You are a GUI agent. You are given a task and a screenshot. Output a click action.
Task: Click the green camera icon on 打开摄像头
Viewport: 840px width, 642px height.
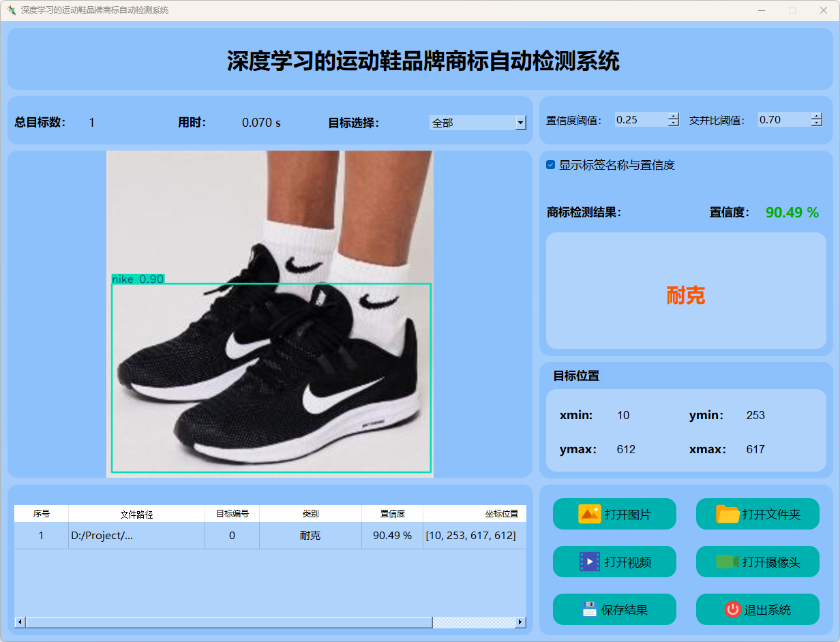pyautogui.click(x=727, y=562)
